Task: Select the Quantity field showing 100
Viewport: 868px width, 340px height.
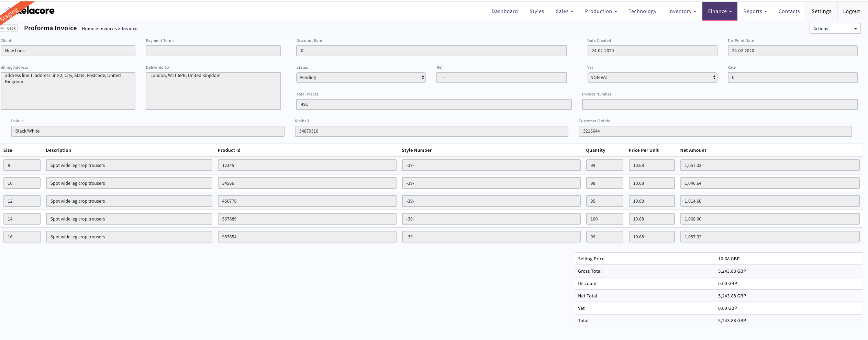Action: pos(604,219)
